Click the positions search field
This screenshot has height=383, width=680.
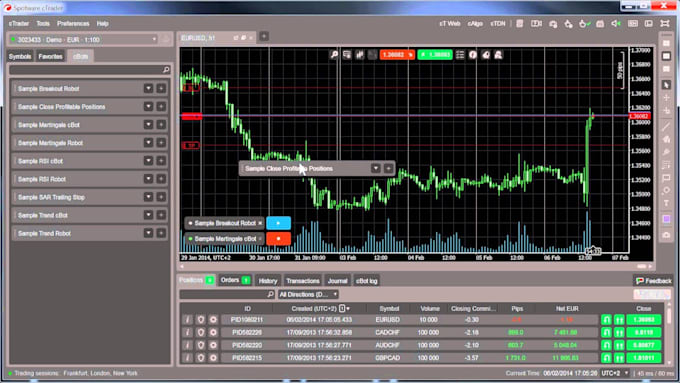pyautogui.click(x=227, y=295)
